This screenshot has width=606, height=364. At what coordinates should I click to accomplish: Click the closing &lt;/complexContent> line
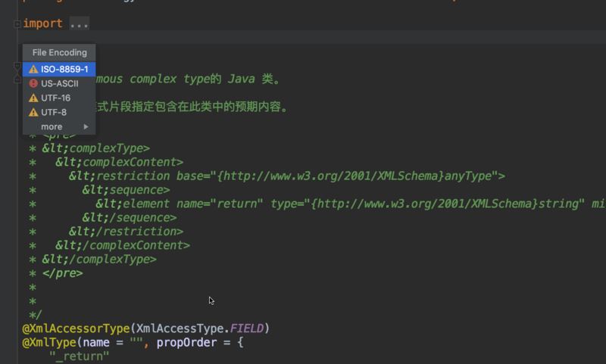coord(123,245)
